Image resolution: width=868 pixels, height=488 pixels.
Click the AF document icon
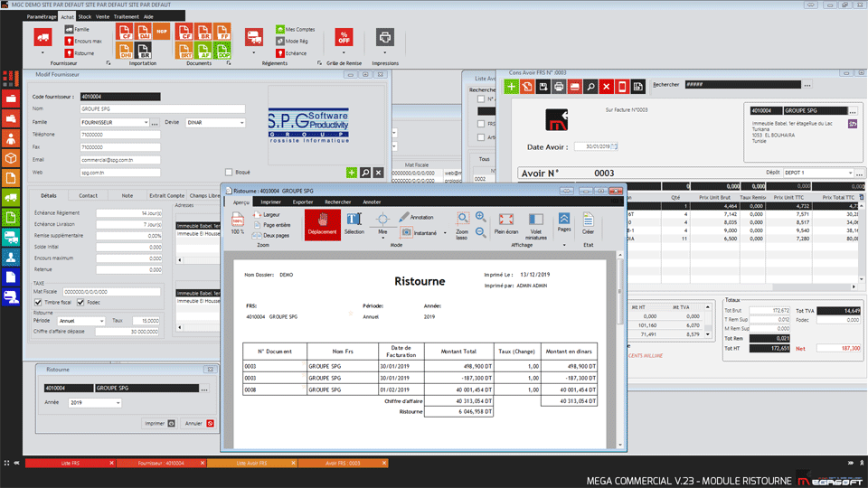pyautogui.click(x=203, y=51)
